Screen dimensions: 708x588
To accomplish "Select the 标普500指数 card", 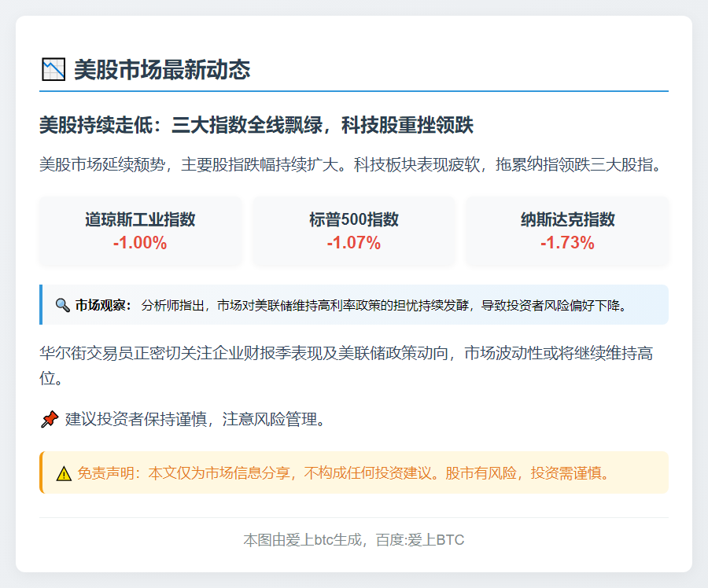I will [x=354, y=231].
